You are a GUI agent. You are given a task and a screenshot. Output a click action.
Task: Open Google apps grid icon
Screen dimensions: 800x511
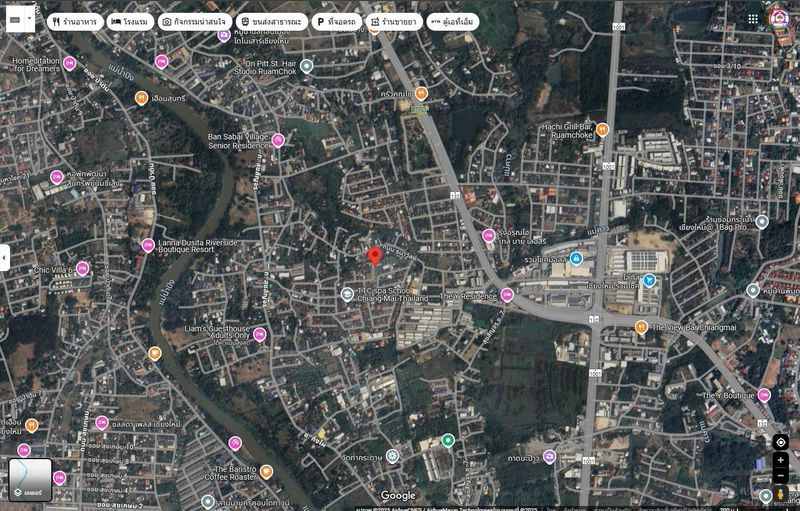point(753,19)
